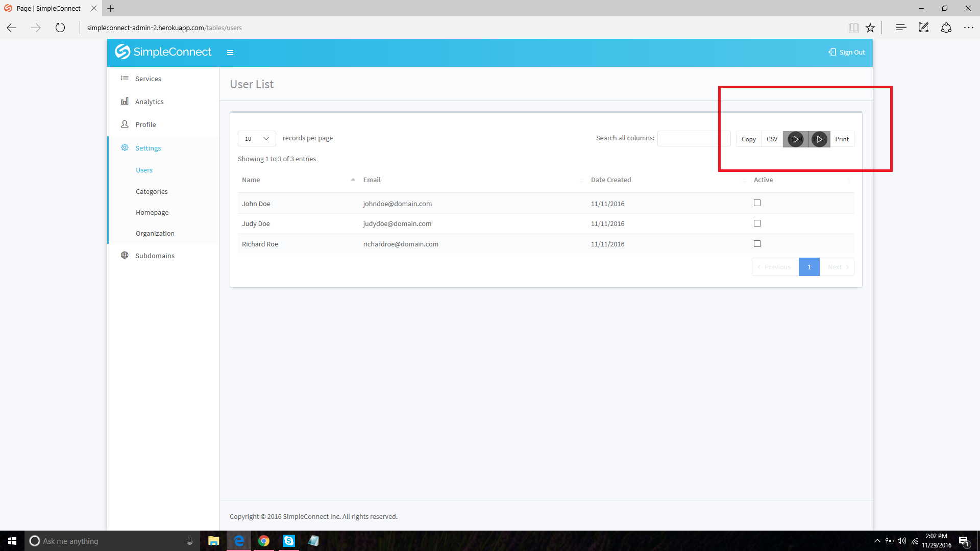
Task: Click the CSV export button
Action: (772, 139)
